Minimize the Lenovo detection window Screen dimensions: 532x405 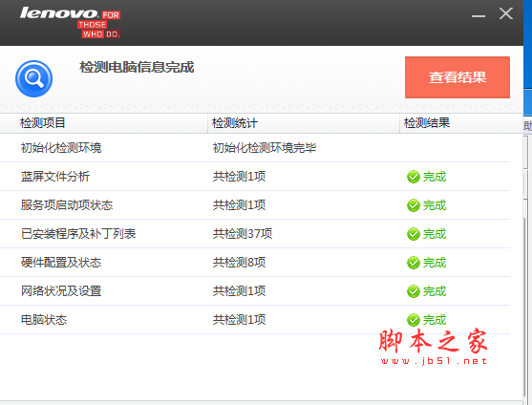click(x=479, y=15)
